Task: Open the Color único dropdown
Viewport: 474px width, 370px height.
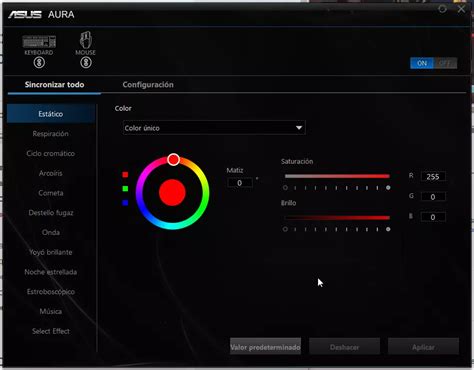Action: pos(214,128)
